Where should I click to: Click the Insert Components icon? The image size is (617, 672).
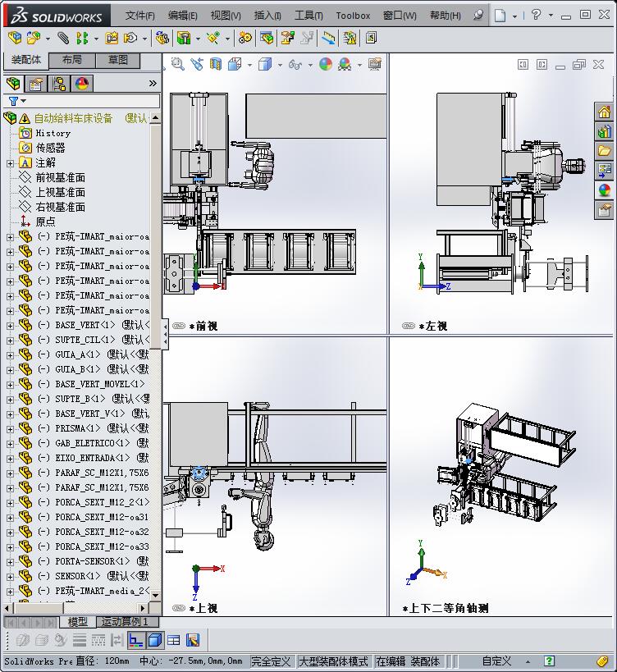point(34,38)
